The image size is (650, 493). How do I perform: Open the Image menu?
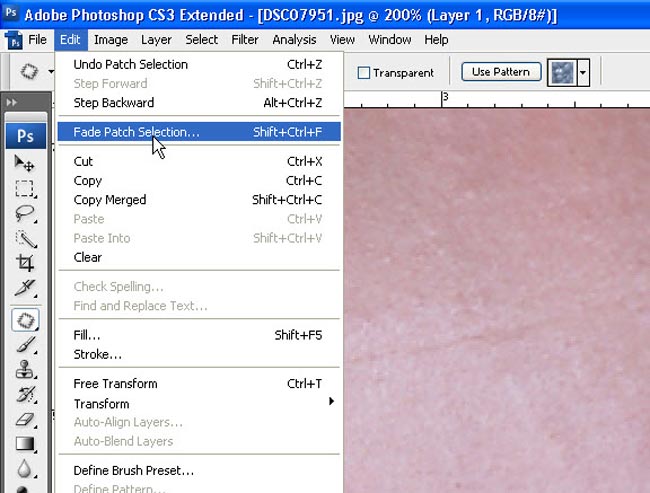click(111, 40)
